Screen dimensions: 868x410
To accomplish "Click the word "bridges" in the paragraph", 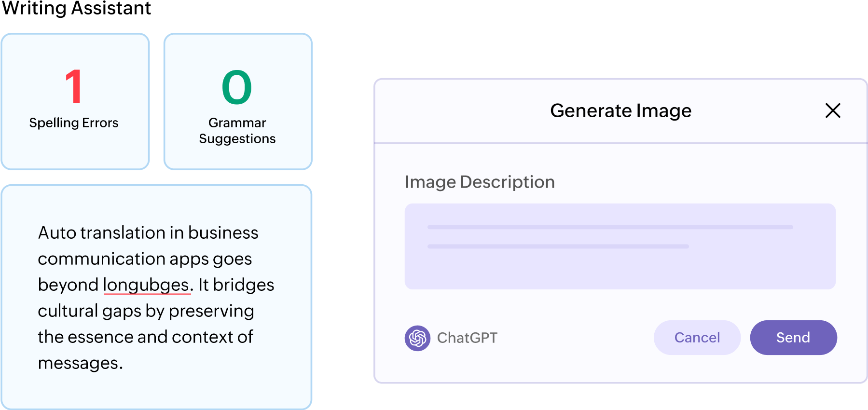I will click(243, 285).
